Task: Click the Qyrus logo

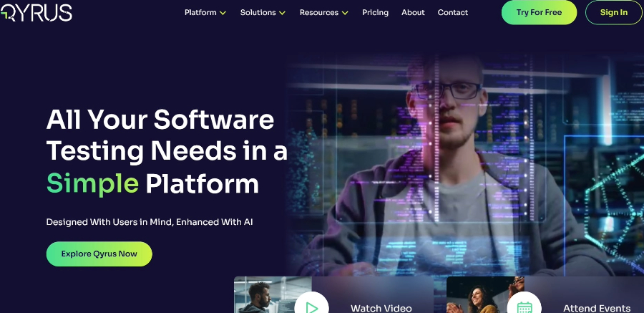Action: pyautogui.click(x=36, y=13)
